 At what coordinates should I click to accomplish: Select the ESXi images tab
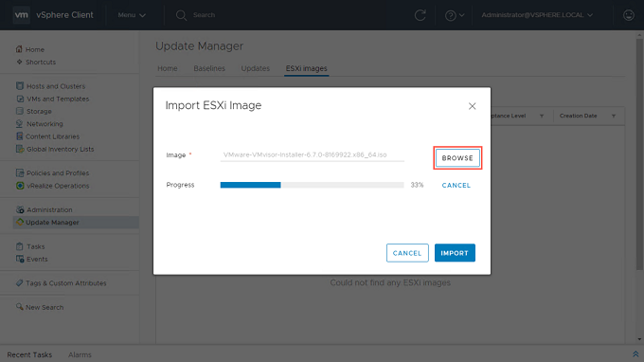pos(307,68)
